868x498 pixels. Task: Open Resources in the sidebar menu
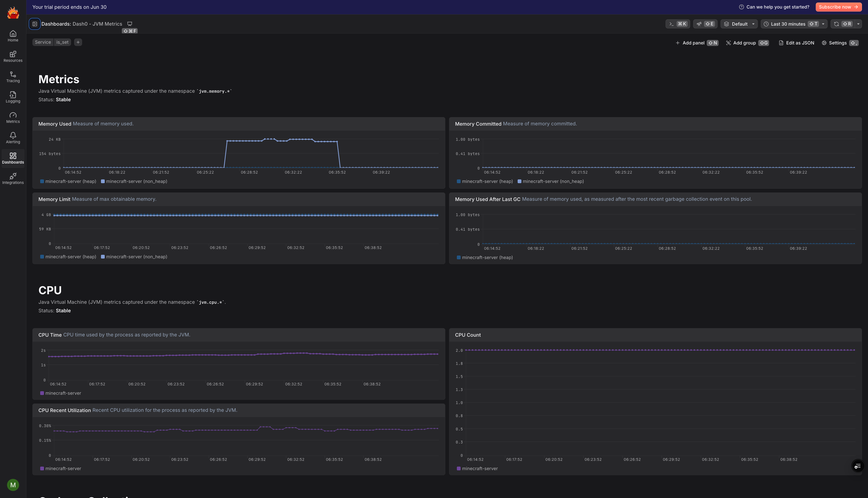(13, 57)
